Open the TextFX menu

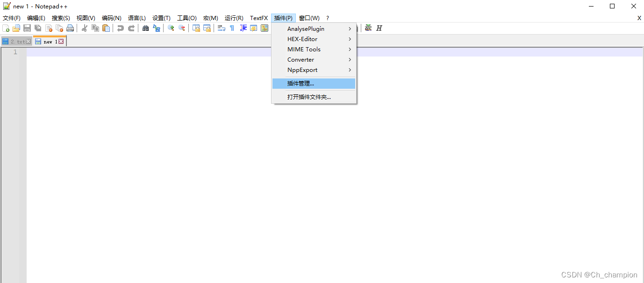pos(259,18)
